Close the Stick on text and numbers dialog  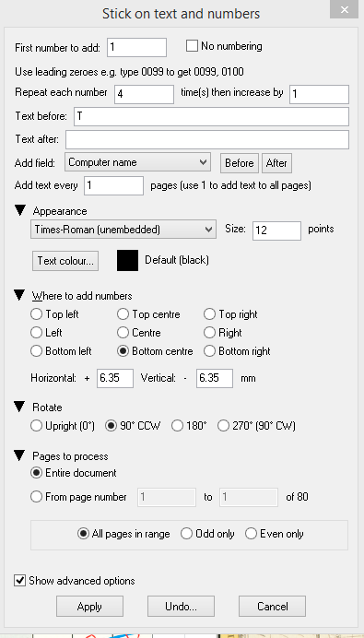point(344,10)
